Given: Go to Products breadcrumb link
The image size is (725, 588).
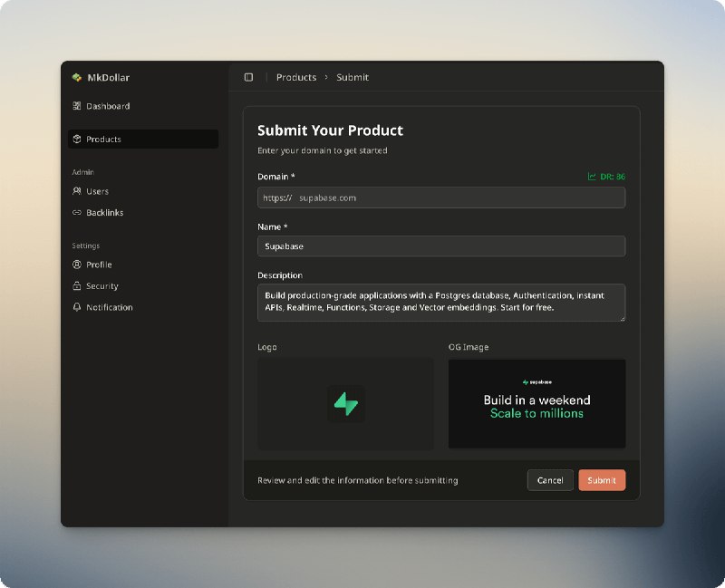Looking at the screenshot, I should (296, 78).
